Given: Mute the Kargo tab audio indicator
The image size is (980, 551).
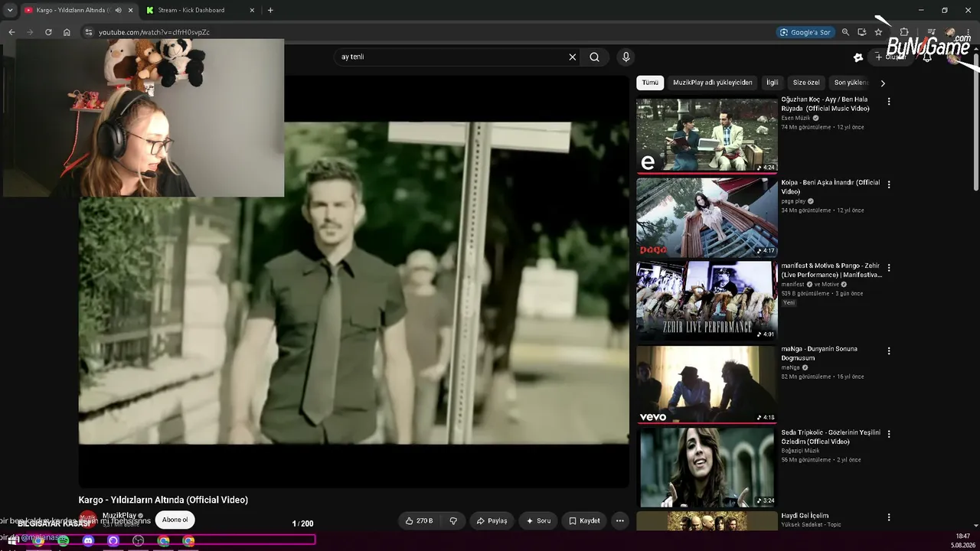Looking at the screenshot, I should 118,10.
